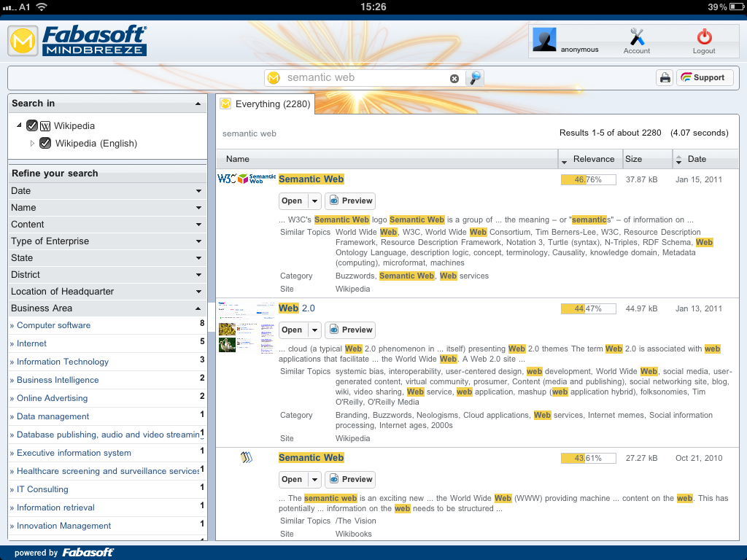The image size is (747, 560).
Task: Collapse the Search in panel
Action: (x=198, y=104)
